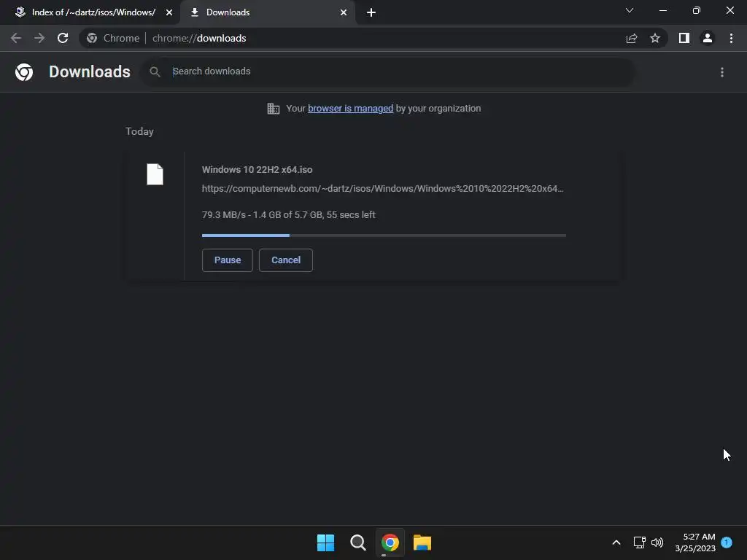Click the file icon of Windows 10 ISO
Viewport: 747px width, 560px height.
(x=155, y=174)
